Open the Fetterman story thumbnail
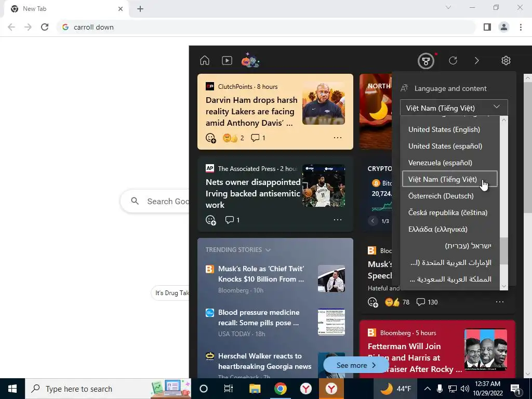 pyautogui.click(x=486, y=350)
